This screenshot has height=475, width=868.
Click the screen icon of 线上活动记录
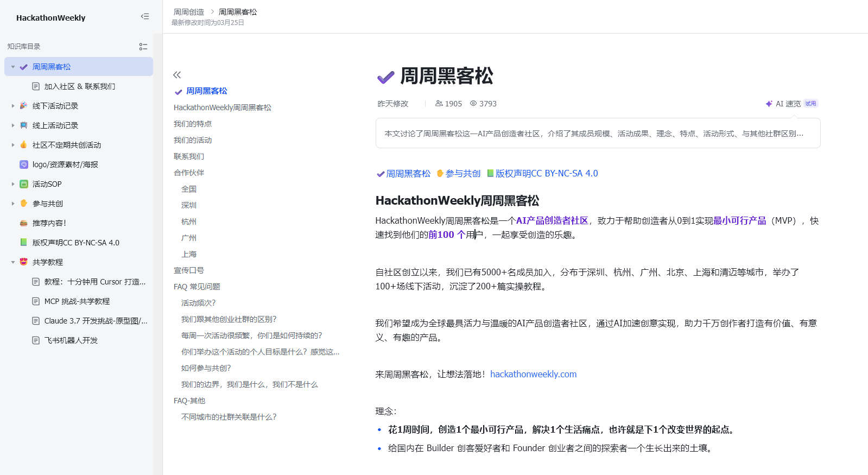pyautogui.click(x=24, y=125)
